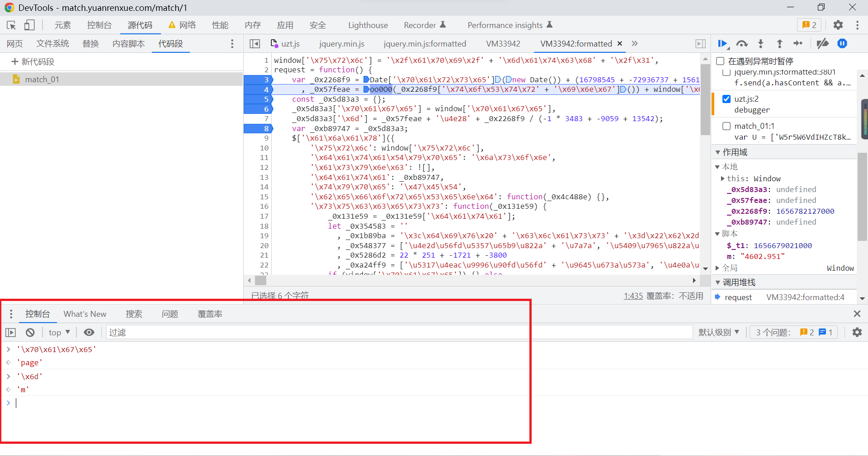Hide the navigator pane toggle icon
Viewport: 868px width, 456px height.
(255, 44)
